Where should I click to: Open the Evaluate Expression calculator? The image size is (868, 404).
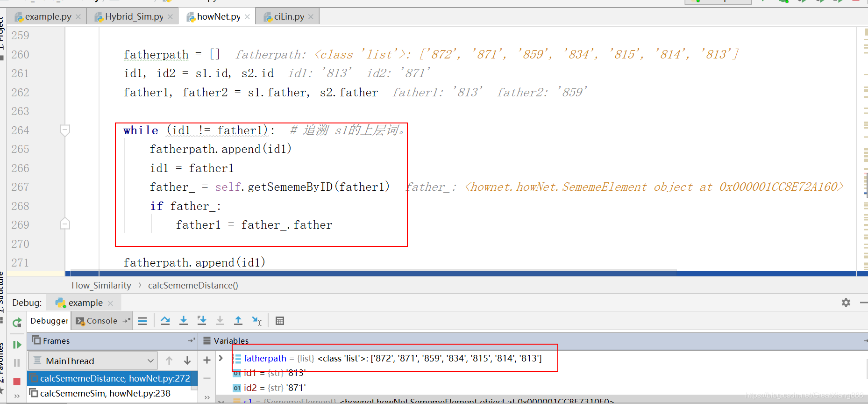tap(280, 321)
